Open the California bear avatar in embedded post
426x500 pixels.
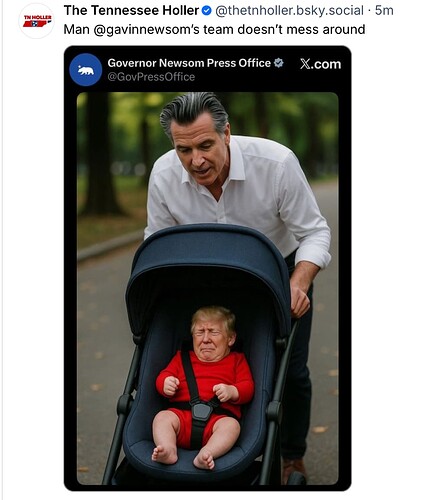(86, 70)
